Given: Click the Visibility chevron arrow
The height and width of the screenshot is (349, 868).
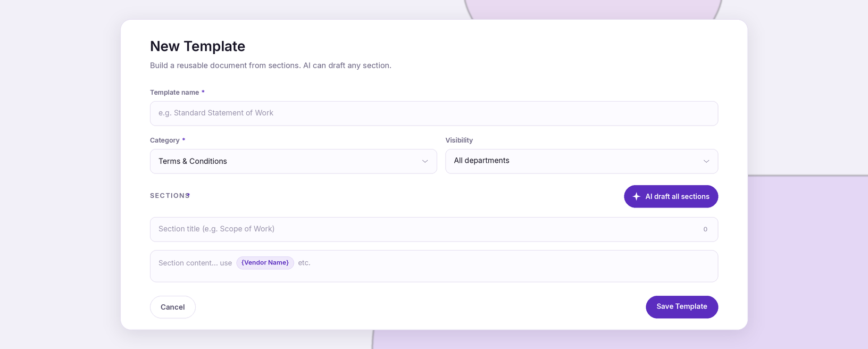Looking at the screenshot, I should pos(706,161).
